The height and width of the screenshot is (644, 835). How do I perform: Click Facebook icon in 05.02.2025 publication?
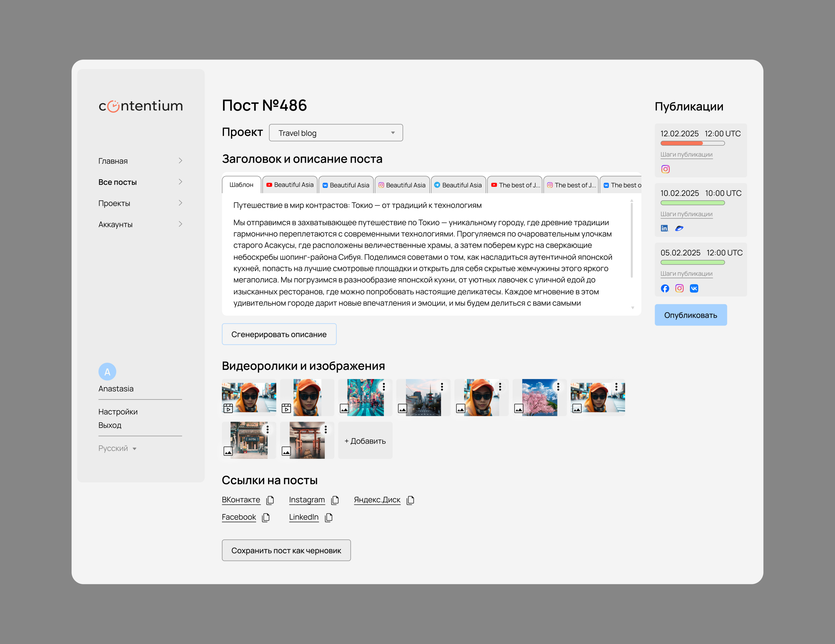[665, 288]
